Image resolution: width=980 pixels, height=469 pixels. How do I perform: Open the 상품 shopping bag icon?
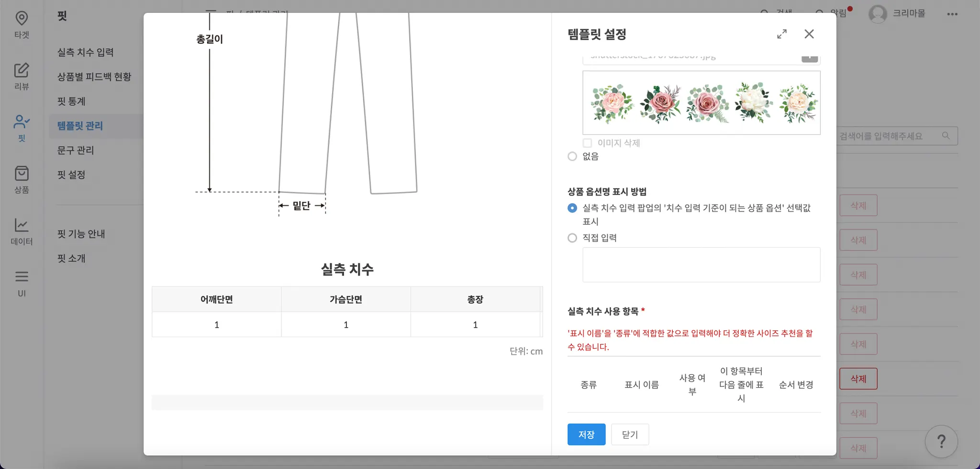22,179
